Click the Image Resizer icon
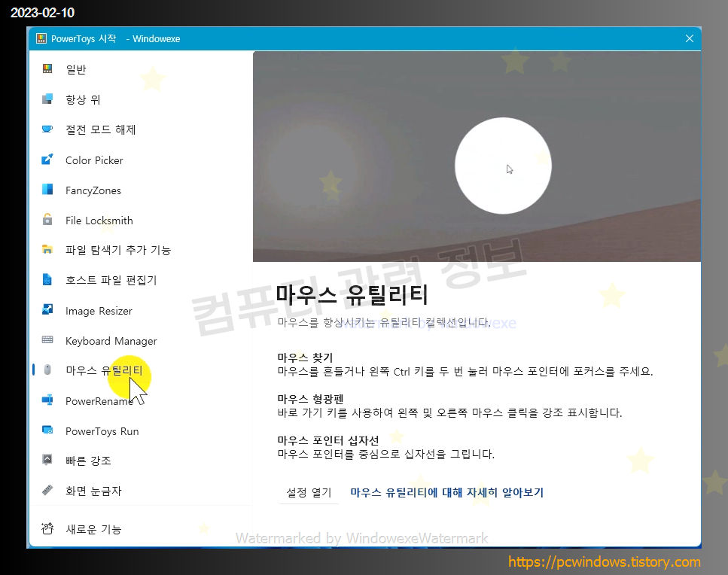Viewport: 728px width, 575px height. pos(47,309)
